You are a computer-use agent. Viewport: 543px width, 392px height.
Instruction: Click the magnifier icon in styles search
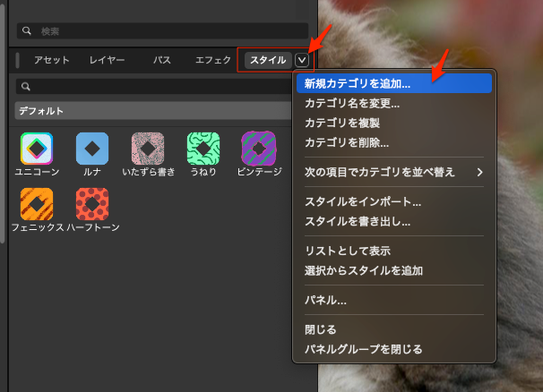tap(26, 87)
